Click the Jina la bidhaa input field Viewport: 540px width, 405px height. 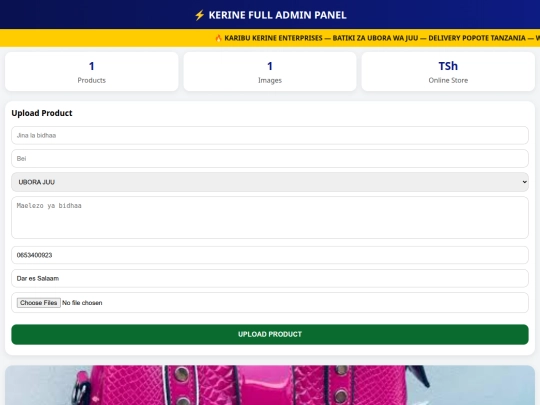[x=270, y=135]
